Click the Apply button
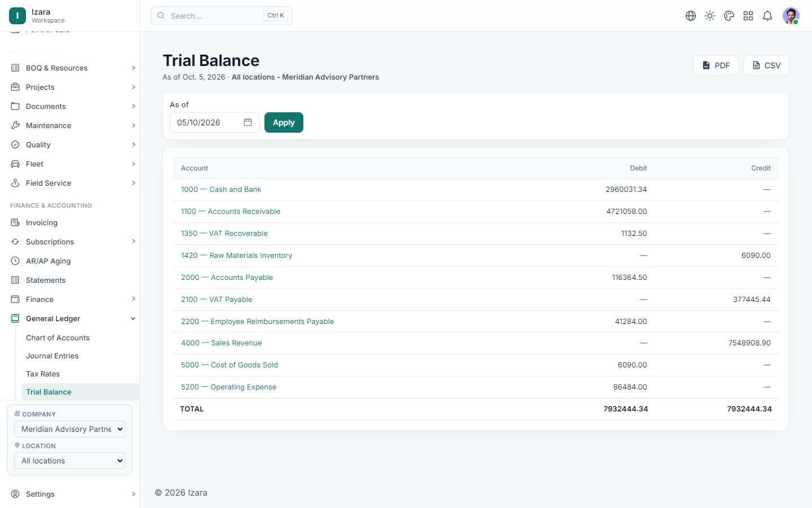The image size is (812, 508). point(284,122)
